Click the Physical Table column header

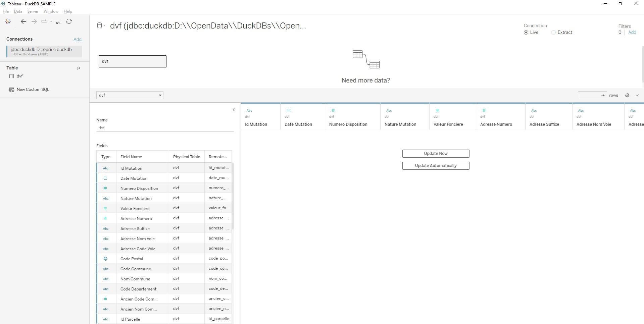[x=187, y=157]
